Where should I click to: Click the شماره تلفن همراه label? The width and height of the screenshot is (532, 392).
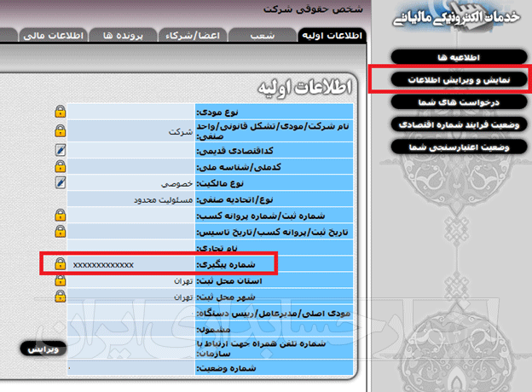[261, 349]
